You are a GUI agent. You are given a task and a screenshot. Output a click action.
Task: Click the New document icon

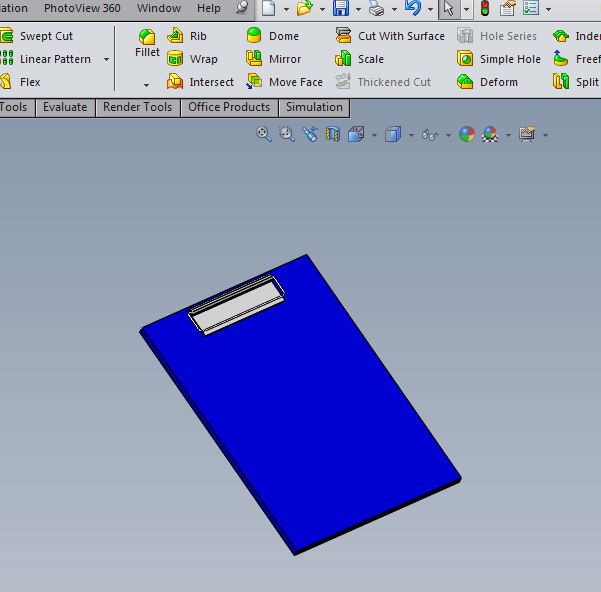(269, 8)
